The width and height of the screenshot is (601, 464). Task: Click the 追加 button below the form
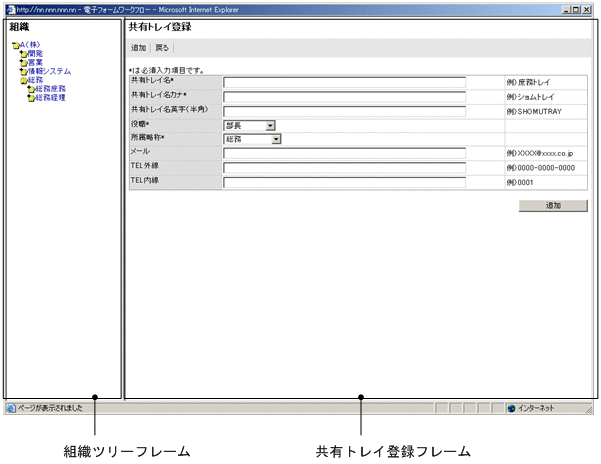553,205
